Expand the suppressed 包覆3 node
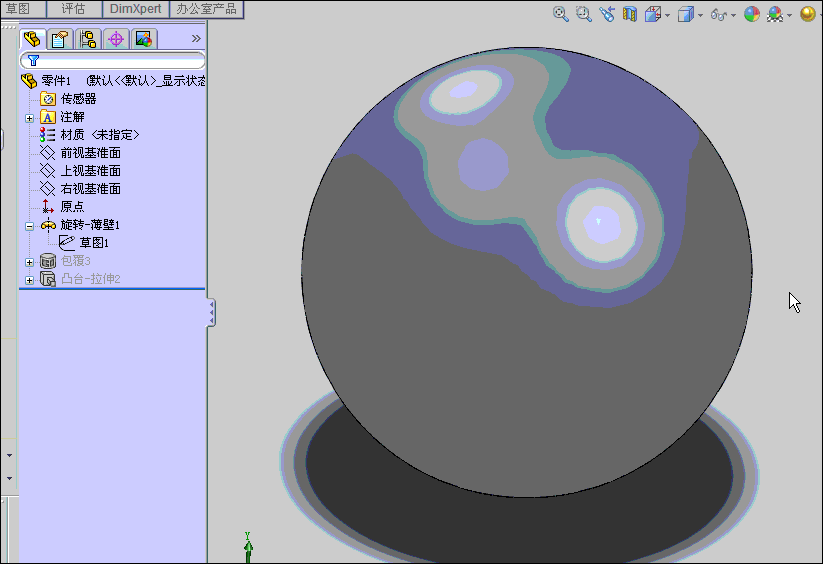Image resolution: width=823 pixels, height=564 pixels. coord(29,262)
